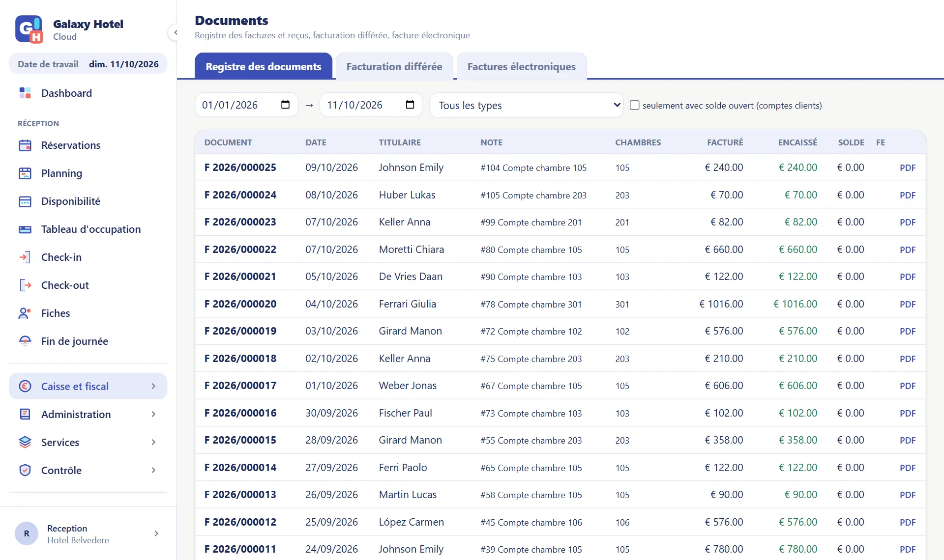944x560 pixels.
Task: Click note '#105 Compte chambre 203'
Action: (x=533, y=195)
